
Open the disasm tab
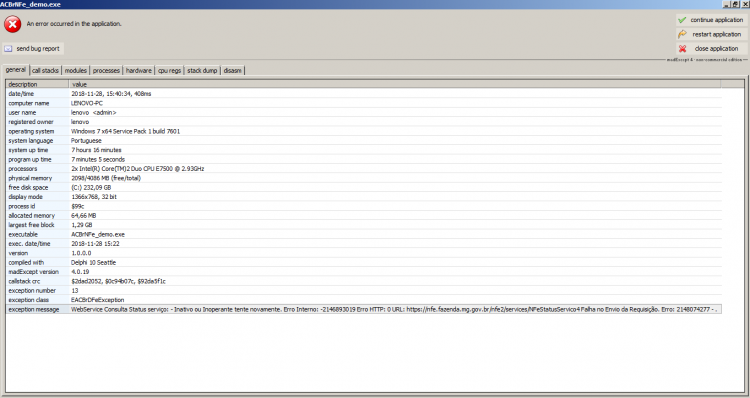[232, 71]
